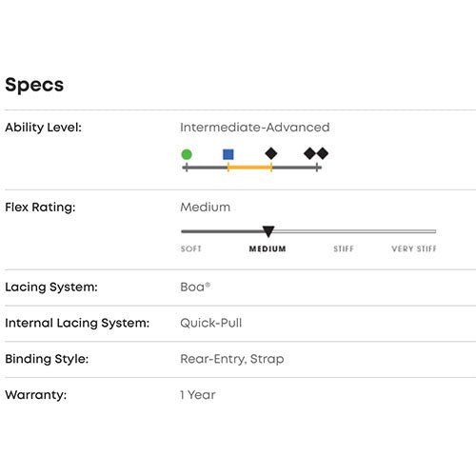This screenshot has height=476, width=476.
Task: Click the Ability Level label
Action: pos(44,128)
